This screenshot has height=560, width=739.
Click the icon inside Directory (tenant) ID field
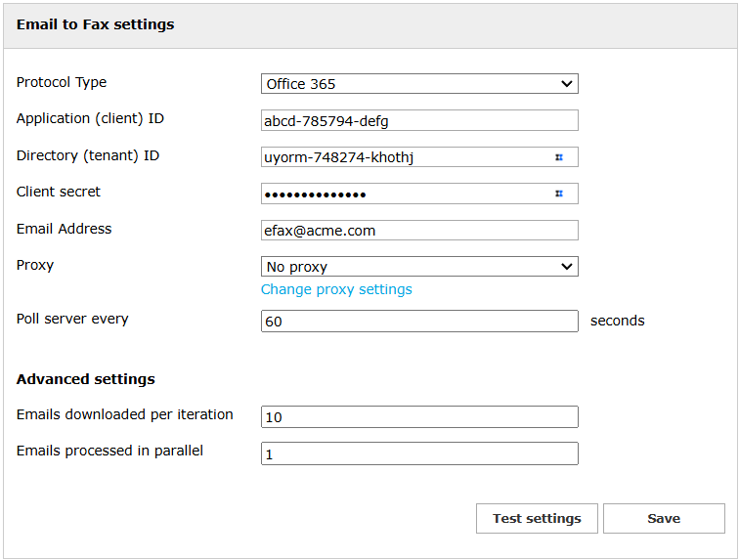pos(559,156)
